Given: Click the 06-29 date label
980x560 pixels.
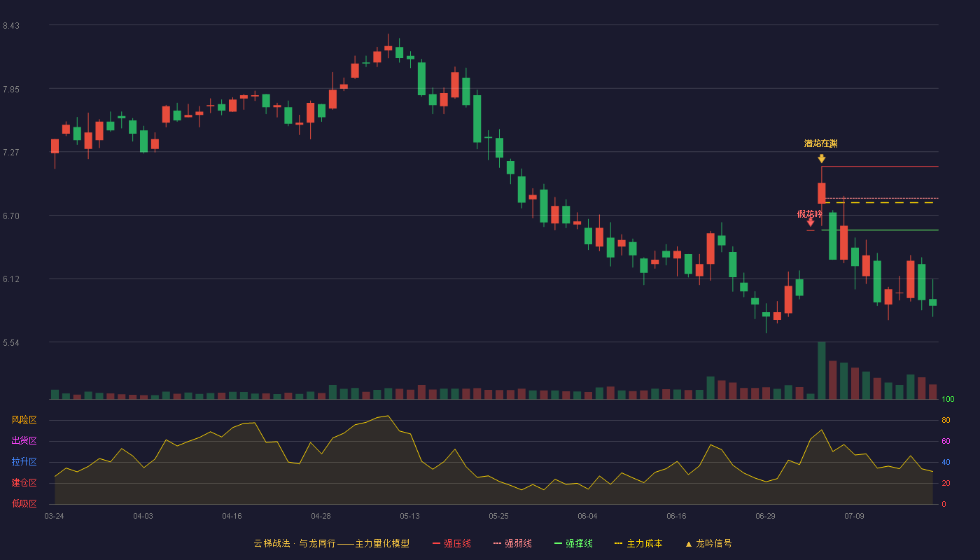Looking at the screenshot, I should pos(765,516).
